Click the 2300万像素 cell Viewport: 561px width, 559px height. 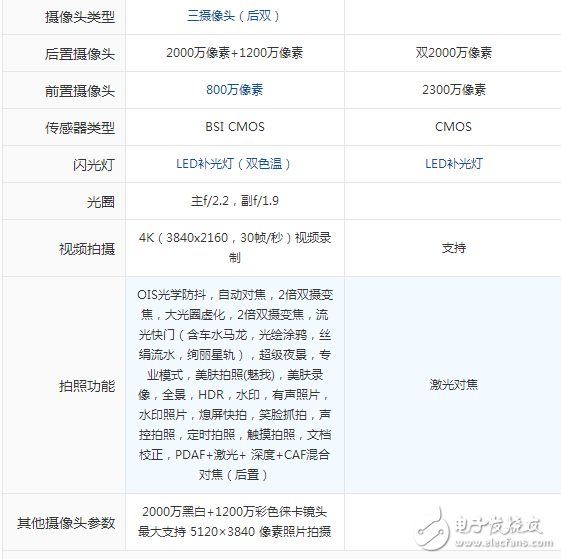coord(454,89)
